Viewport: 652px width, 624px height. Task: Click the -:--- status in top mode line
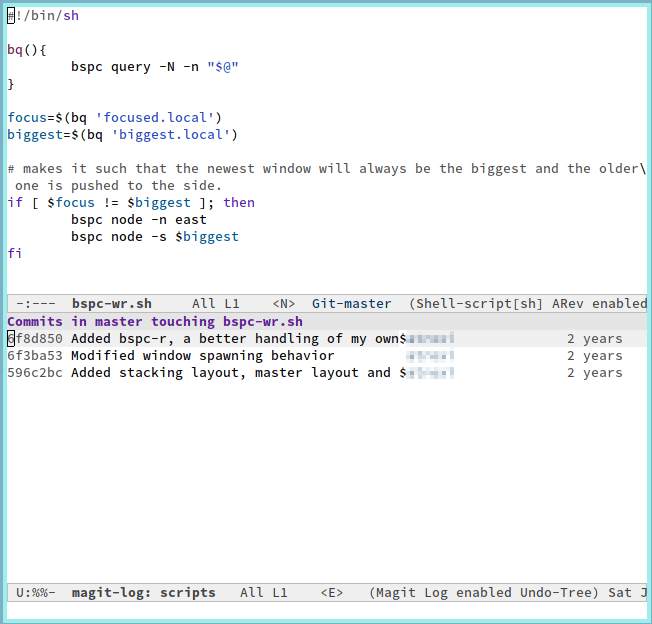coord(35,304)
